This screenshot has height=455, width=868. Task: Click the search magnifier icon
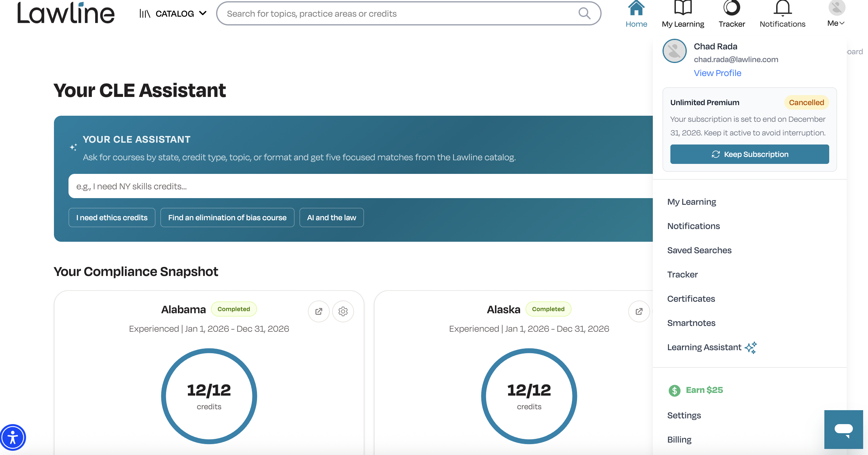pos(584,13)
